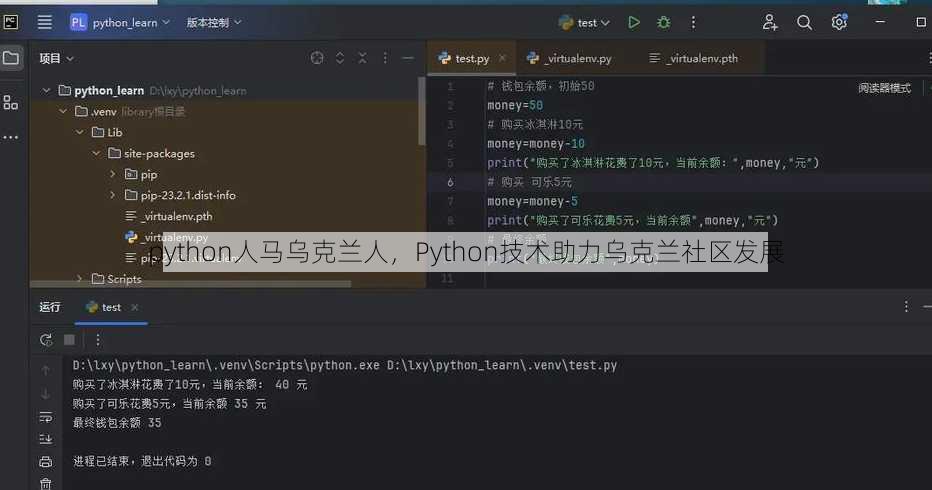The image size is (932, 490).
Task: Expand all project tree nodes
Action: (340, 58)
